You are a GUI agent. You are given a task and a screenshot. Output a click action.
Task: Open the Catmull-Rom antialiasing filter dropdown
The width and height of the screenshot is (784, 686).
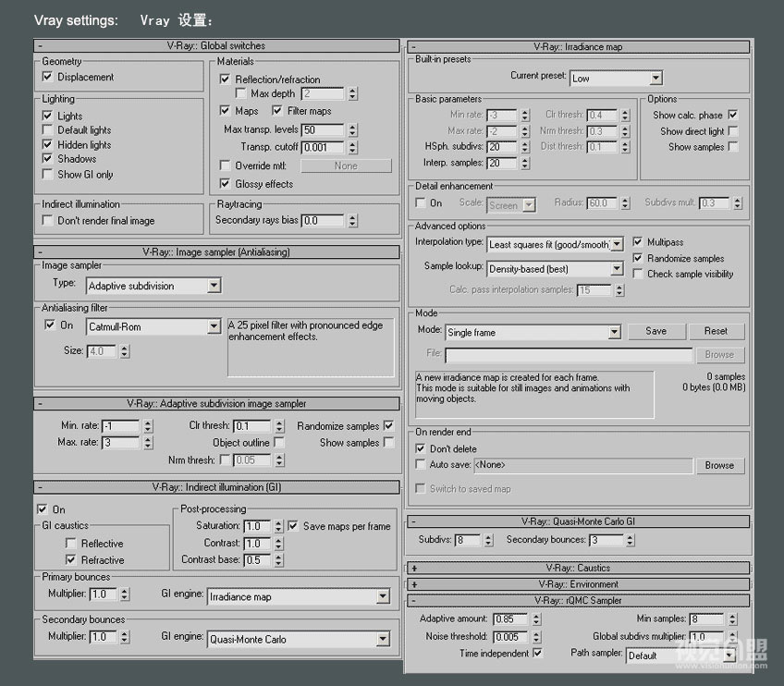214,326
